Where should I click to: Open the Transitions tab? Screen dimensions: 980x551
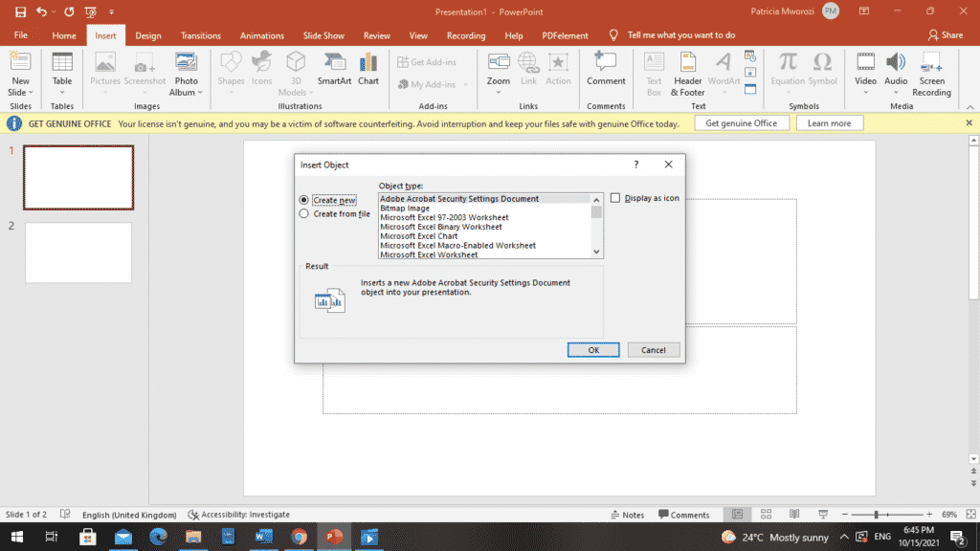(x=201, y=35)
